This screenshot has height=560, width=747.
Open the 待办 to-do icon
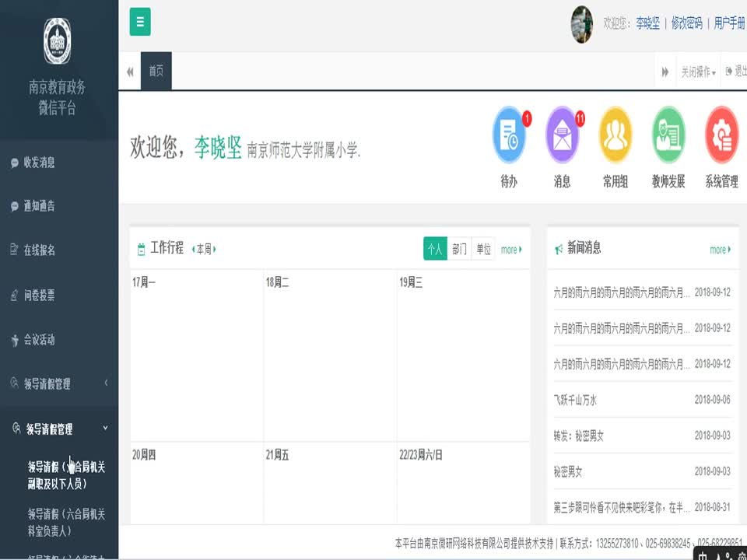(510, 135)
